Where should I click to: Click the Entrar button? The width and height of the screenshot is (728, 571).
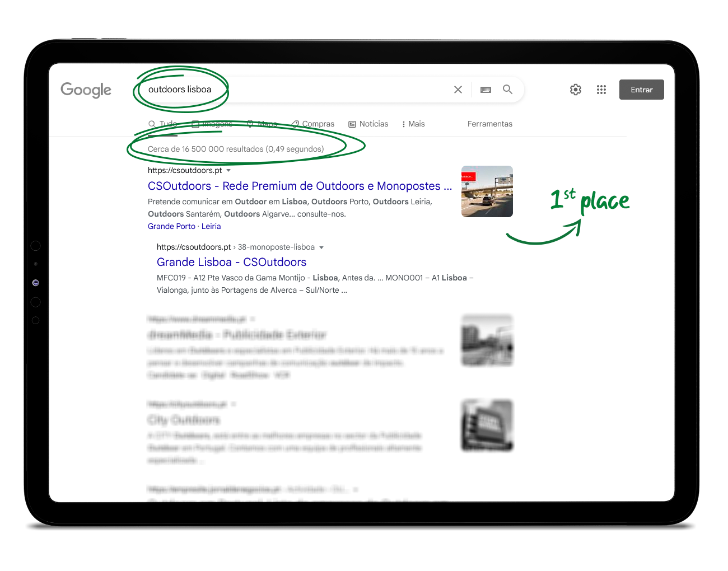pyautogui.click(x=642, y=90)
